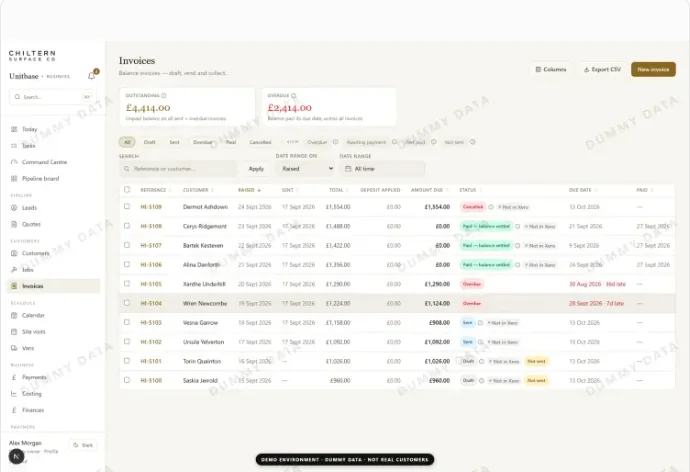The height and width of the screenshot is (472, 690).
Task: Select the Awaiting payment view filter
Action: pyautogui.click(x=366, y=142)
